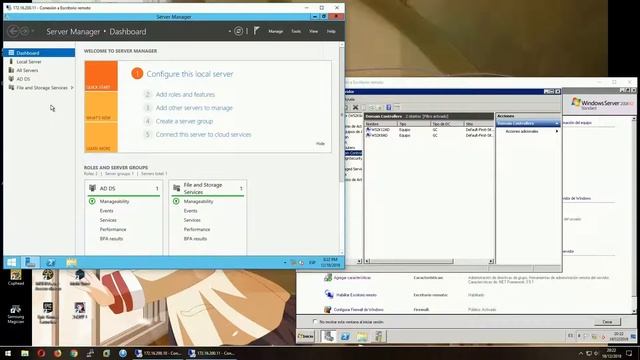Click Manageability under AD DS tile
The height and width of the screenshot is (360, 640).
click(114, 201)
